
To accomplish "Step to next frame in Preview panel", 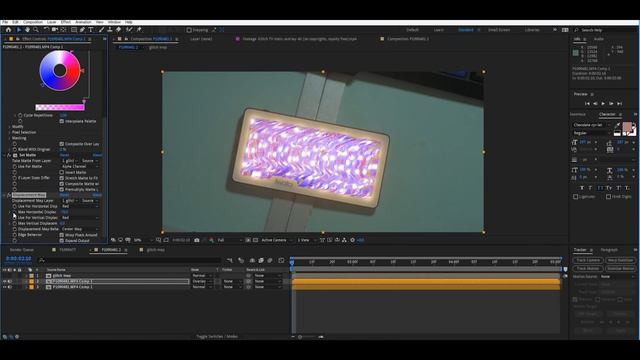I will pyautogui.click(x=611, y=104).
